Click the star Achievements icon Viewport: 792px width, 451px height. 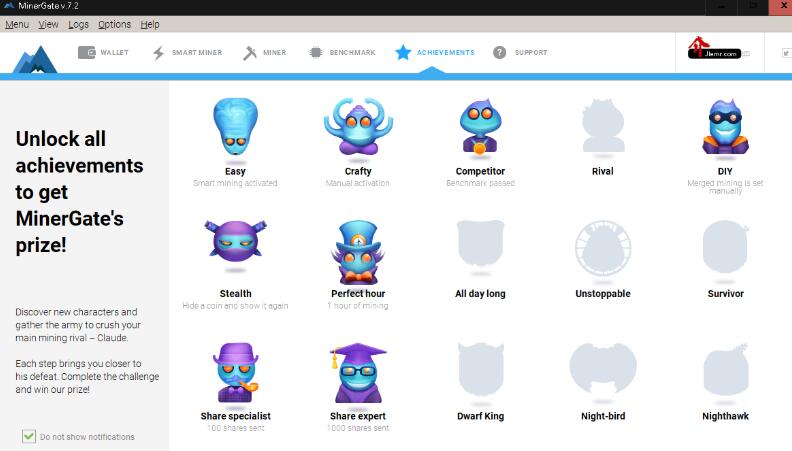tap(403, 53)
